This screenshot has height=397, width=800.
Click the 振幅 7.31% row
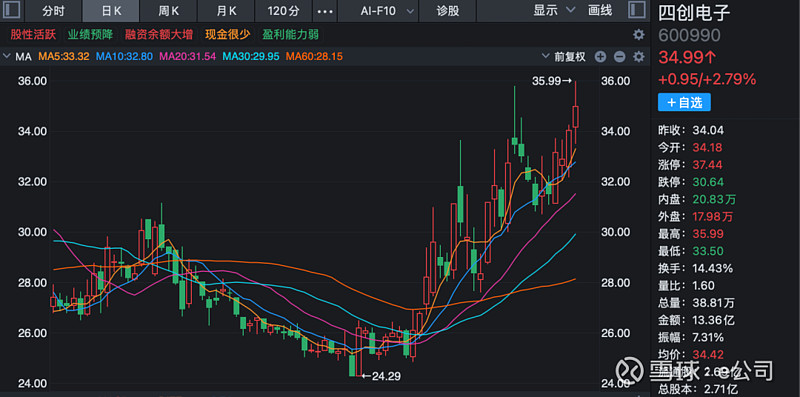tap(691, 337)
